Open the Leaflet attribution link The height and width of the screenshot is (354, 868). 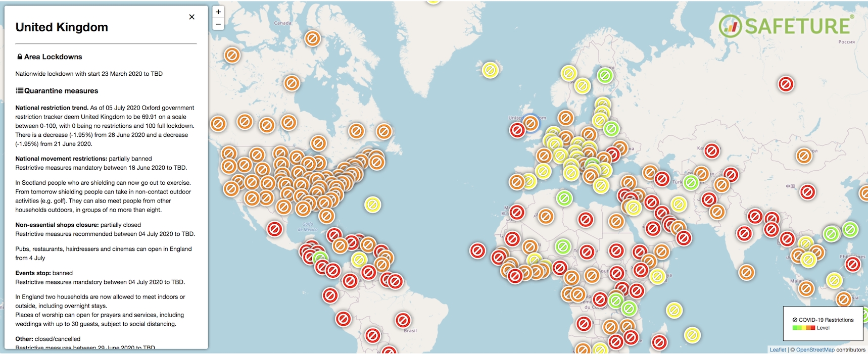tap(778, 349)
